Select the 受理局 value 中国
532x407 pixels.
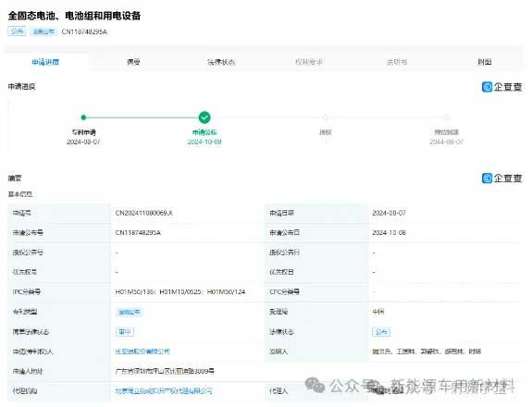pyautogui.click(x=378, y=312)
